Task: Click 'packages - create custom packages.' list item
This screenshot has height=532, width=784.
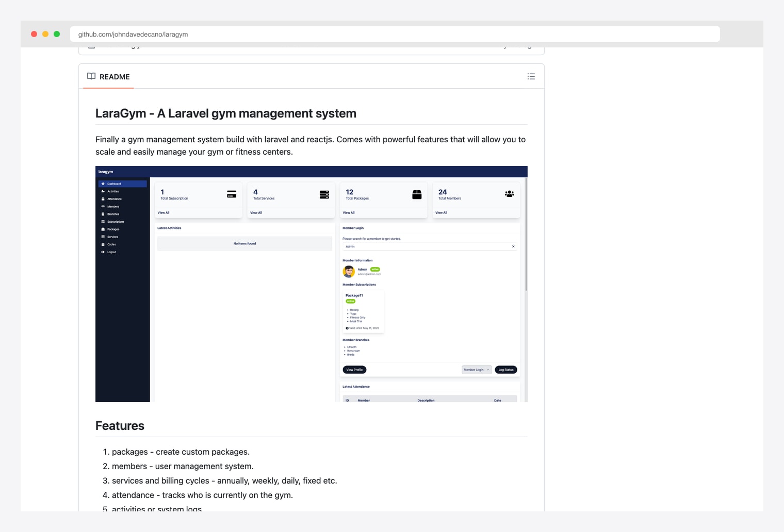Action: pyautogui.click(x=181, y=452)
